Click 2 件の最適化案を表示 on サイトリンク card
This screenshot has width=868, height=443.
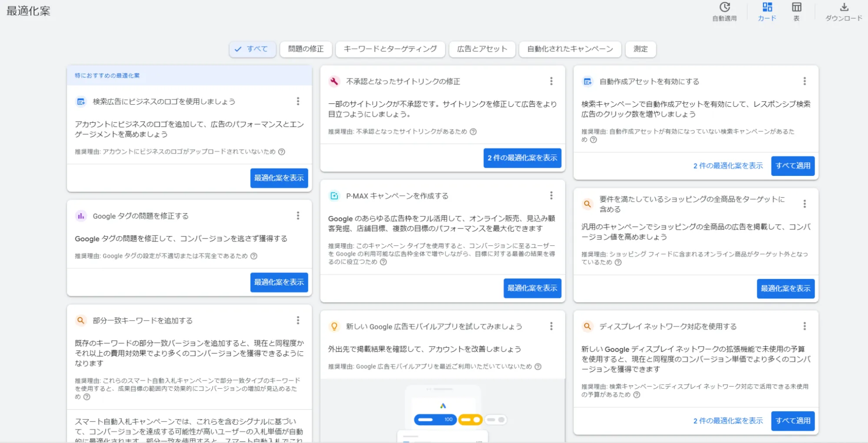click(x=522, y=158)
